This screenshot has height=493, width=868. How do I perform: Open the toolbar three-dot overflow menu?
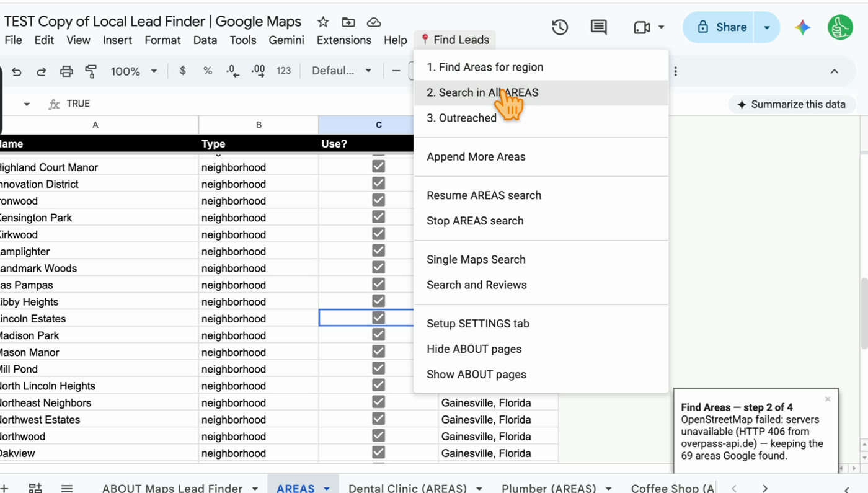[x=675, y=71]
